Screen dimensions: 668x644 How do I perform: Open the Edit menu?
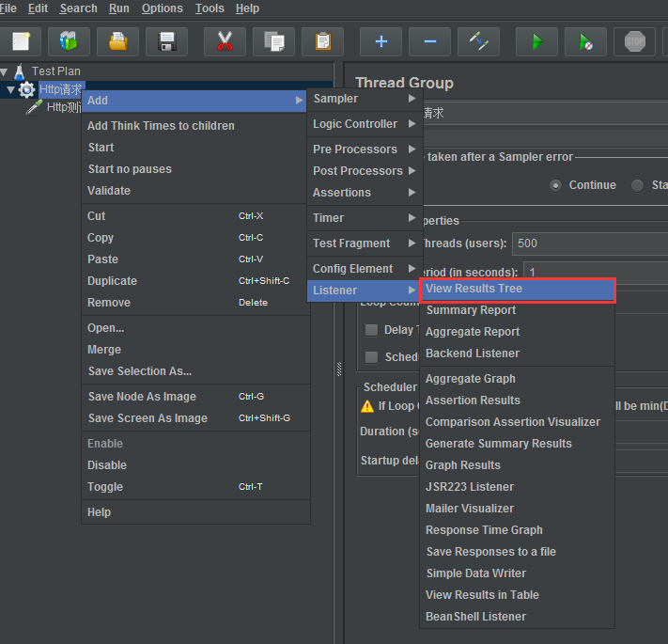(38, 8)
